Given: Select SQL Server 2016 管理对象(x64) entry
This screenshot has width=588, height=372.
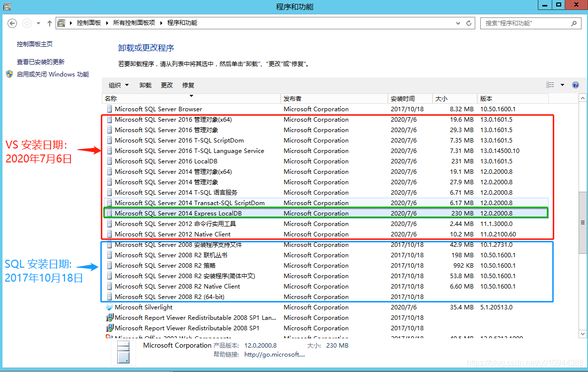Looking at the screenshot, I should pyautogui.click(x=325, y=120).
